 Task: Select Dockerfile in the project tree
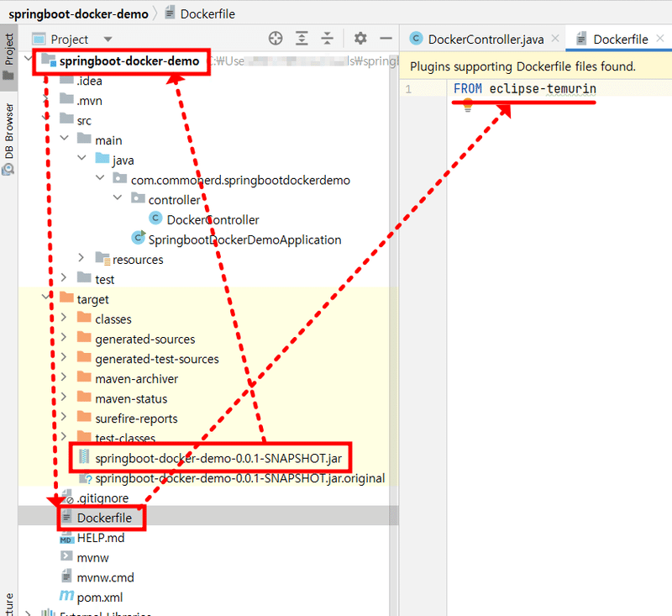click(x=104, y=518)
